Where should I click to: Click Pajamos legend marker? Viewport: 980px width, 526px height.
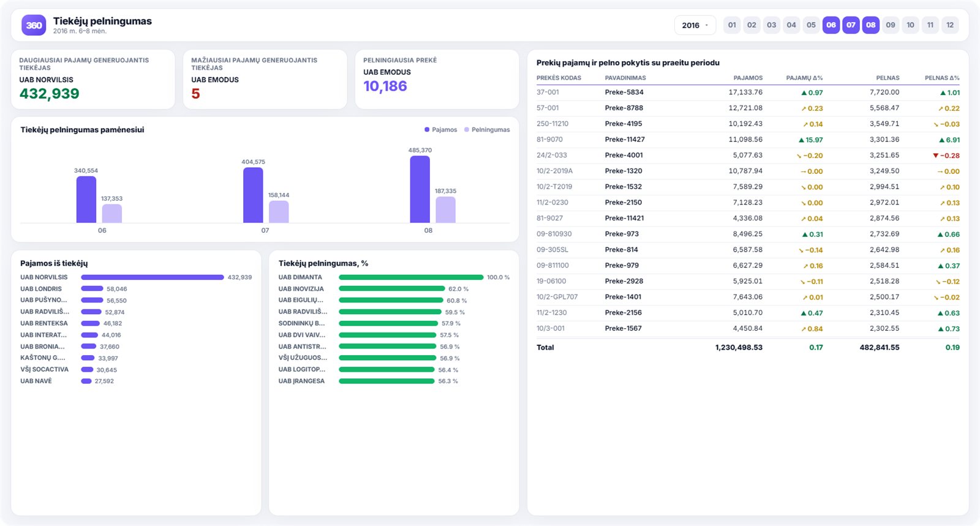pyautogui.click(x=427, y=130)
